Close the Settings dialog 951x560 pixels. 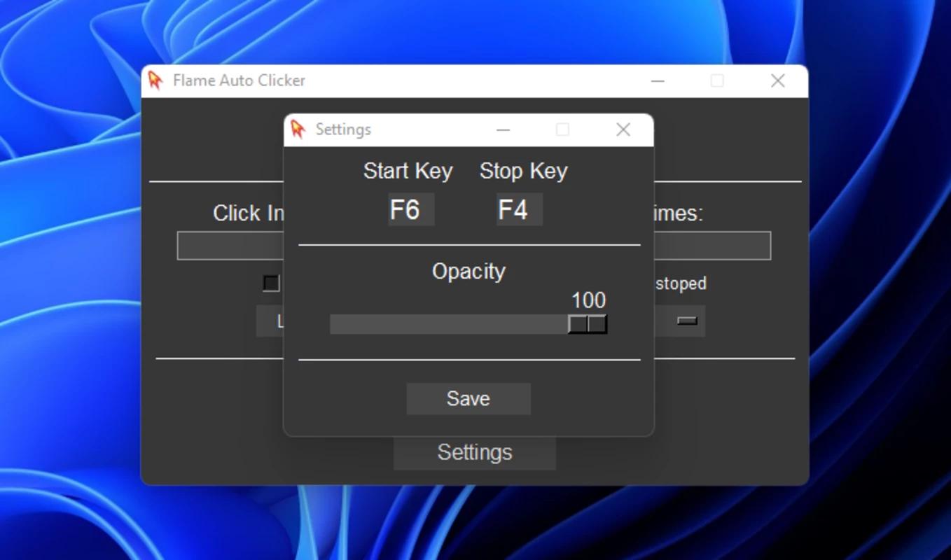623,129
